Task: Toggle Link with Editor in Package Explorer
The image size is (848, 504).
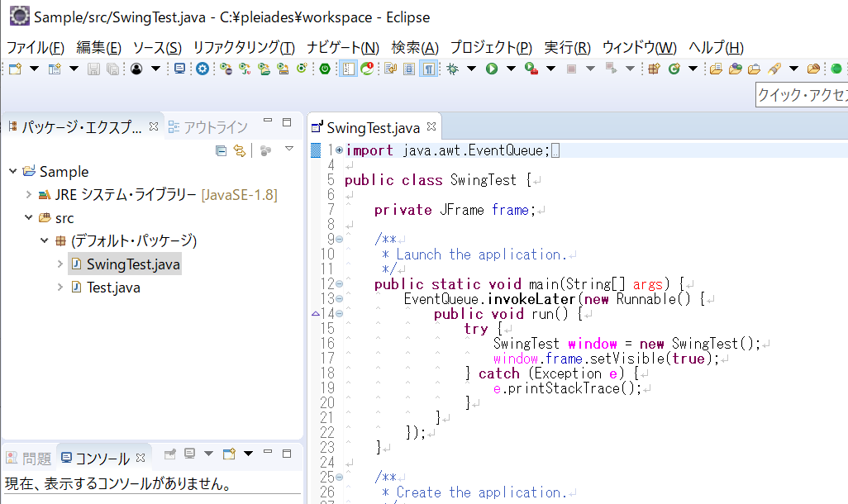Action: [240, 150]
